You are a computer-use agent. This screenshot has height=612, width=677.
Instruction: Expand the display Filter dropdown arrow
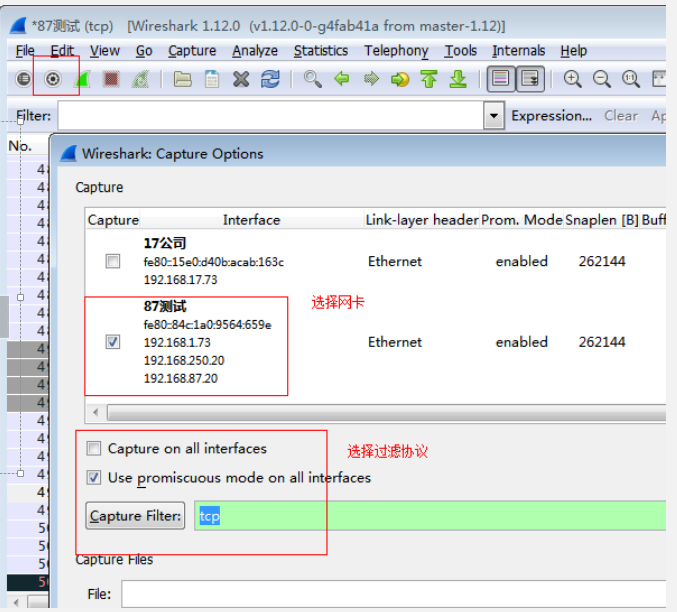click(494, 116)
